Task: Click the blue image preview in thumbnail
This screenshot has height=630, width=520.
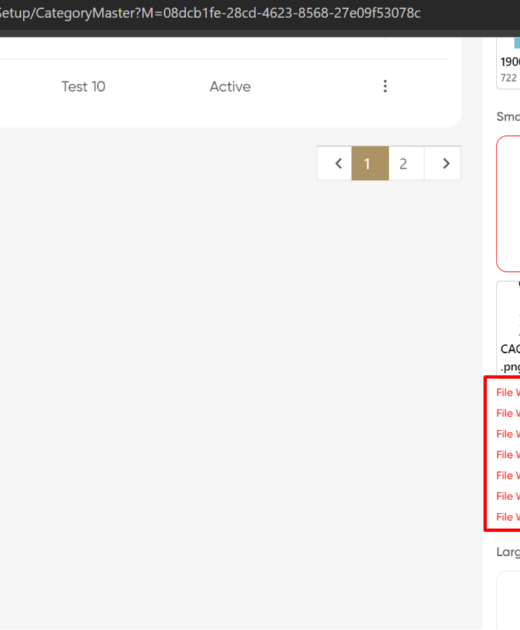Action: pos(517,43)
